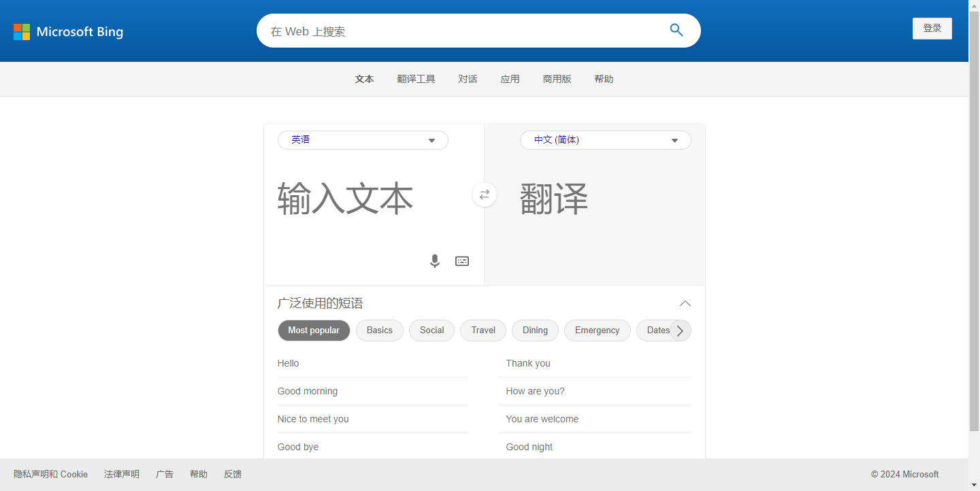Open the 英语 source language dropdown
Viewport: 980px width, 491px height.
[x=363, y=140]
